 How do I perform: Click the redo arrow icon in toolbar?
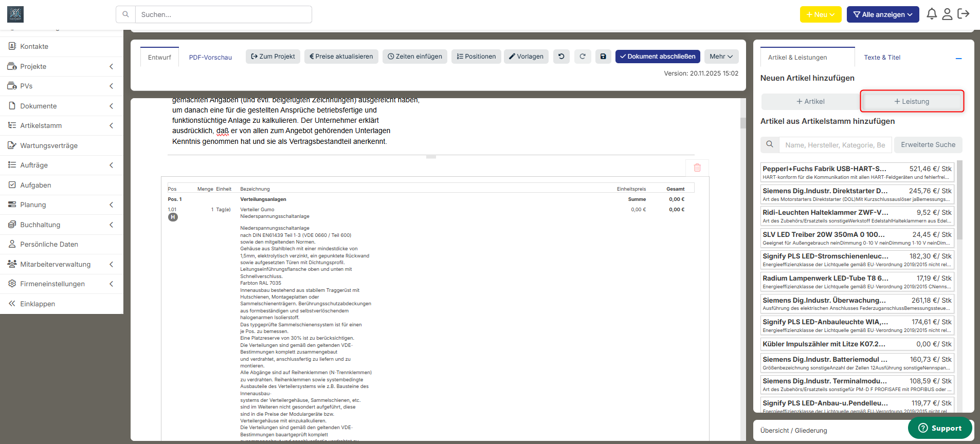[583, 57]
